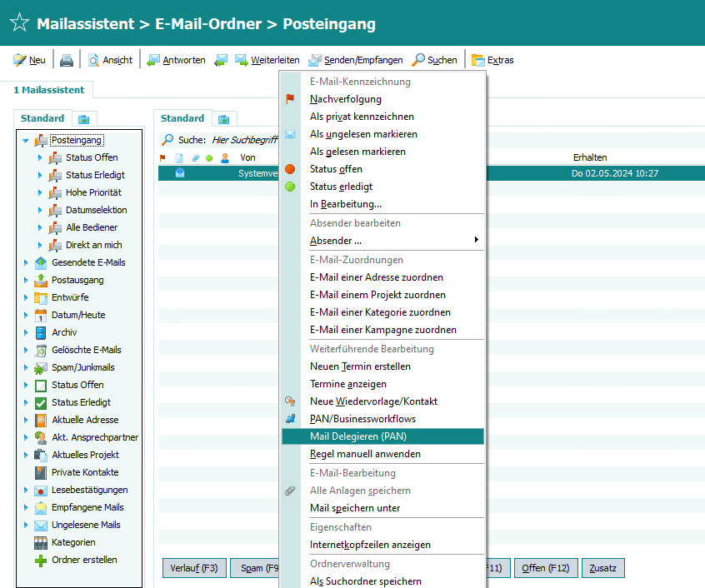
Task: Add new tab in mail list panel
Action: [224, 119]
